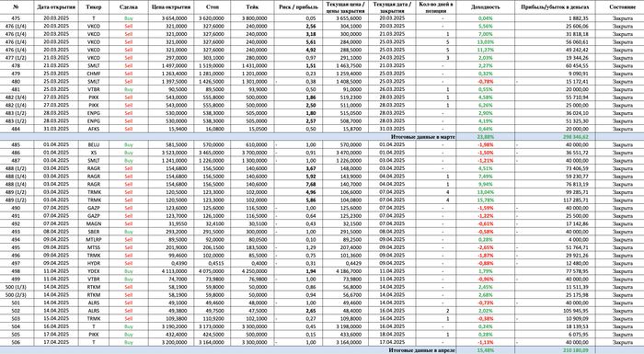Click trade number 506 cell
Viewport: 644px width, 354px height.
(16, 342)
